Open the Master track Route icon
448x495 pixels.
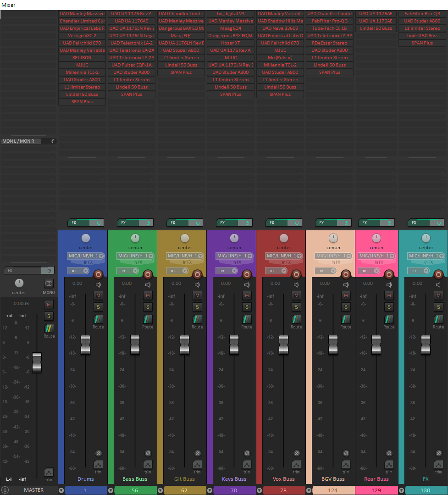click(49, 328)
